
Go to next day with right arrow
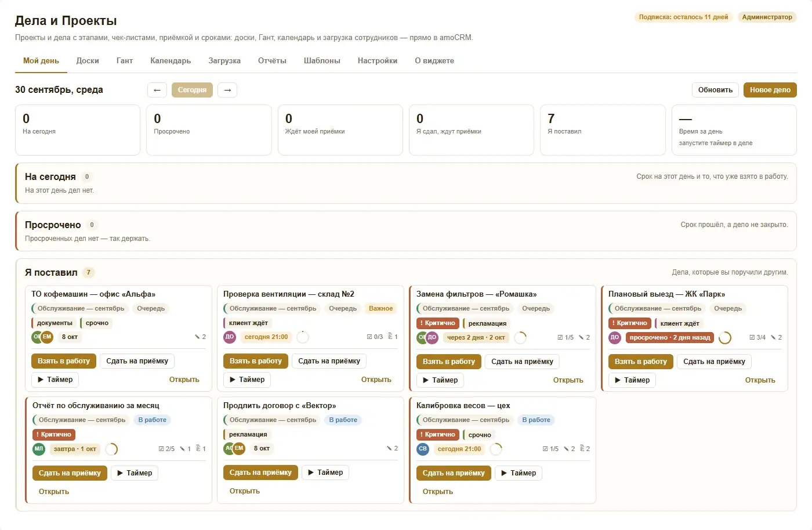pos(227,90)
